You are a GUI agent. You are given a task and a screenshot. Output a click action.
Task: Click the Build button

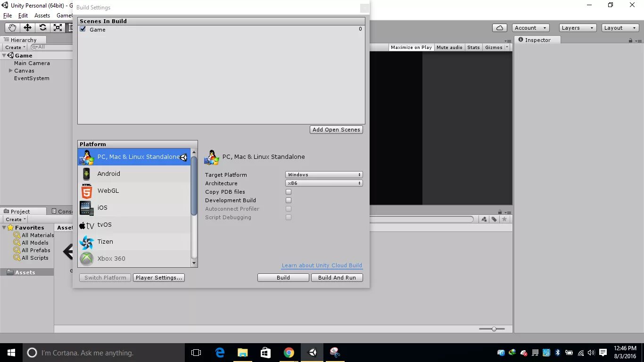pyautogui.click(x=283, y=278)
